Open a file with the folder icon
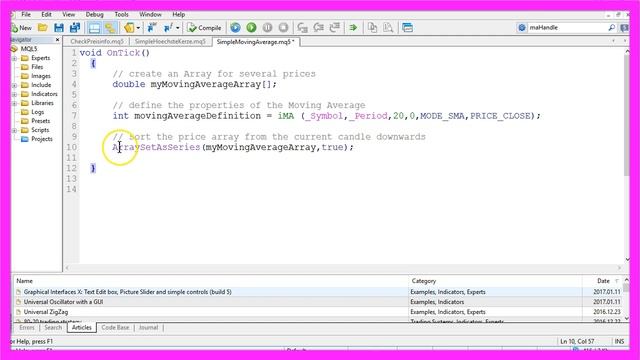Image resolution: width=640 pixels, height=360 pixels. click(42, 28)
